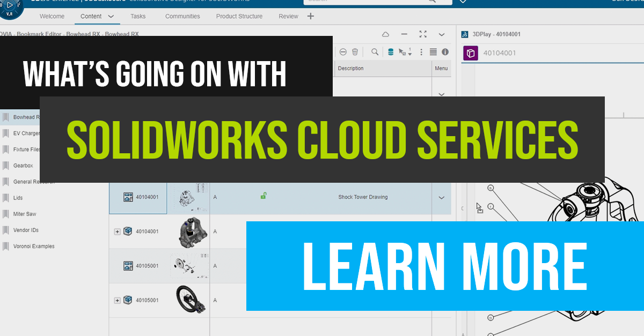
Task: Click the magnifier search icon in toolbar
Action: click(x=375, y=52)
